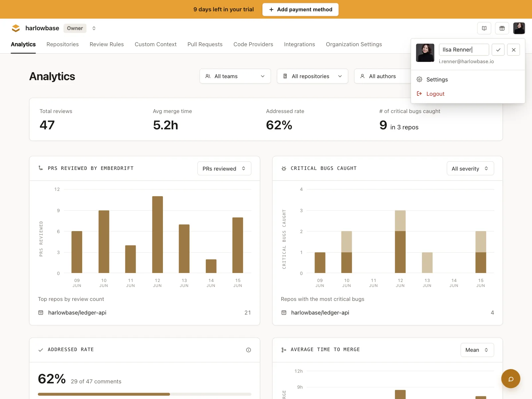This screenshot has height=399, width=532.
Task: Switch to the Analytics tab
Action: (23, 45)
